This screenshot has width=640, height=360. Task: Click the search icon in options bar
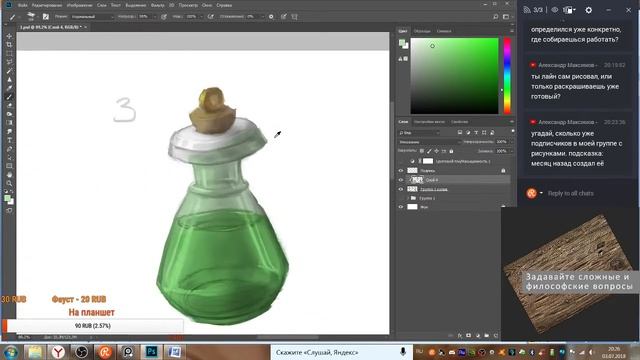click(x=496, y=17)
